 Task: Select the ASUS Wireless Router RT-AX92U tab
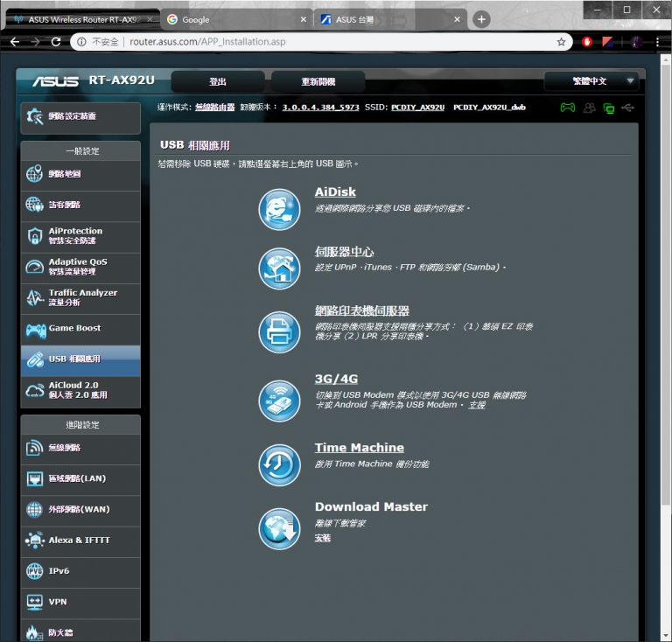81,19
